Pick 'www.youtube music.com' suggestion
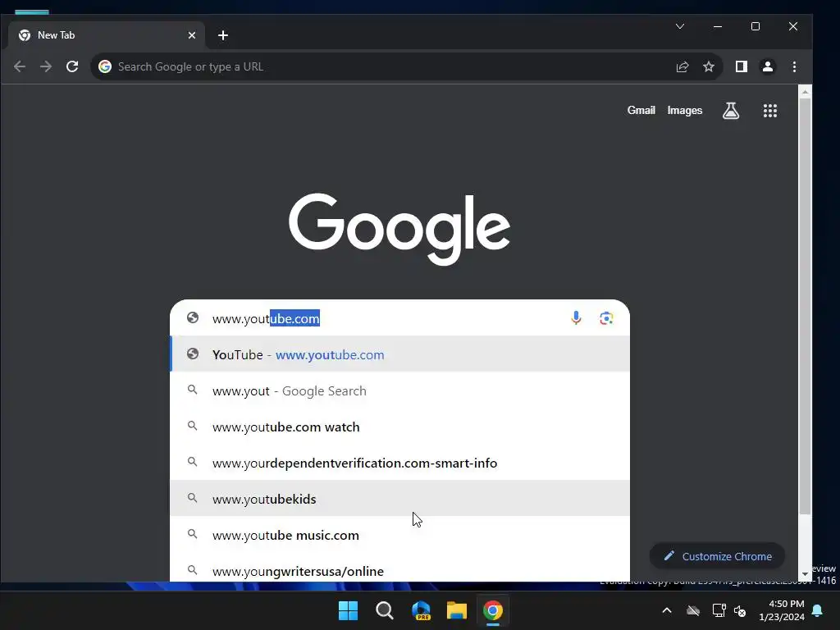 [x=399, y=535]
